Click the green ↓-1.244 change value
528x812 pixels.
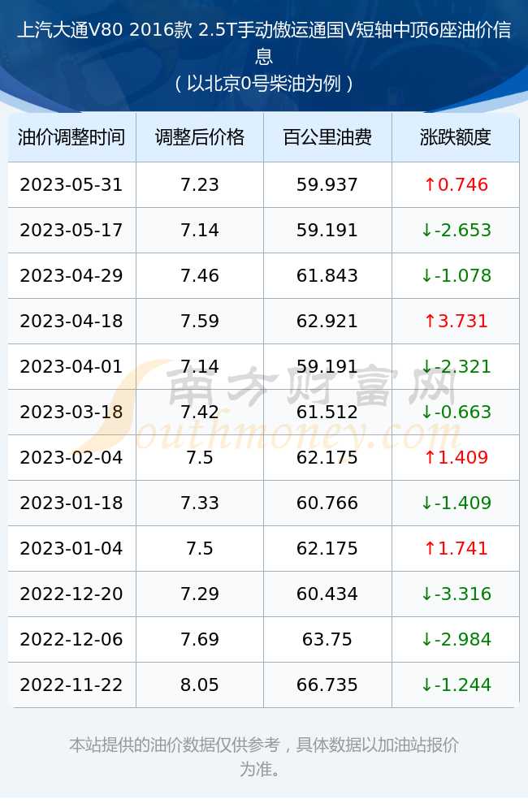456,685
